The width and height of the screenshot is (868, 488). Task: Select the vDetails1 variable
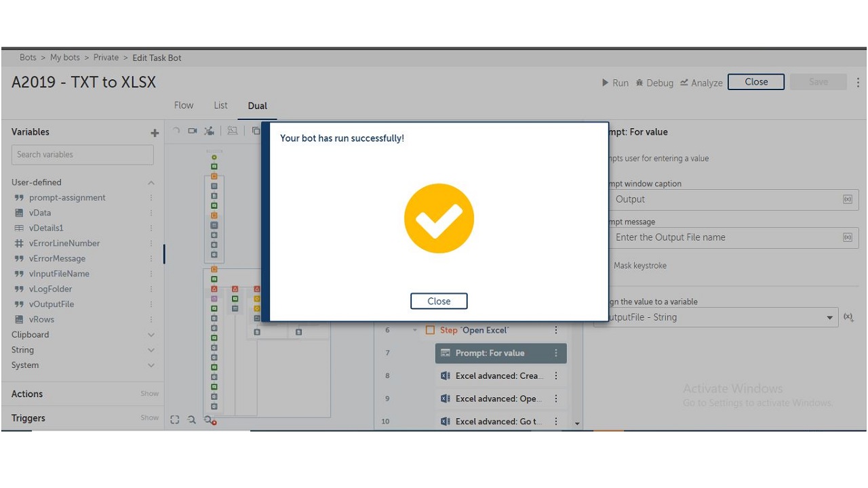[46, 228]
